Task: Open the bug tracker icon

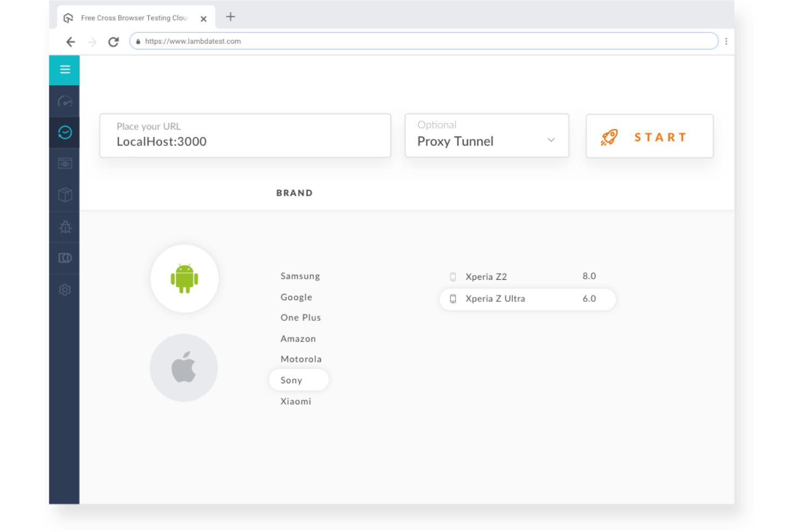Action: (64, 226)
